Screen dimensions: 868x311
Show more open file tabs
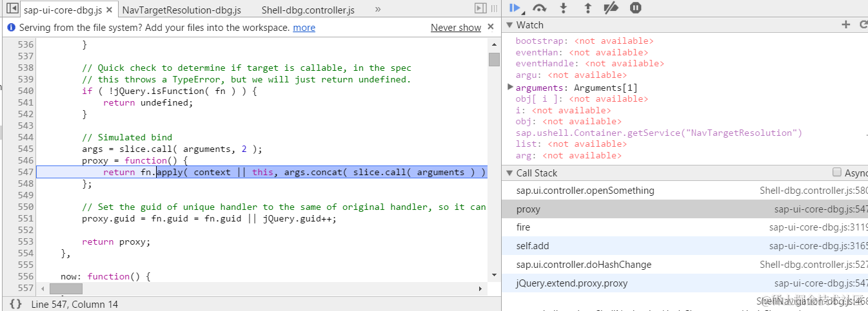[x=377, y=10]
